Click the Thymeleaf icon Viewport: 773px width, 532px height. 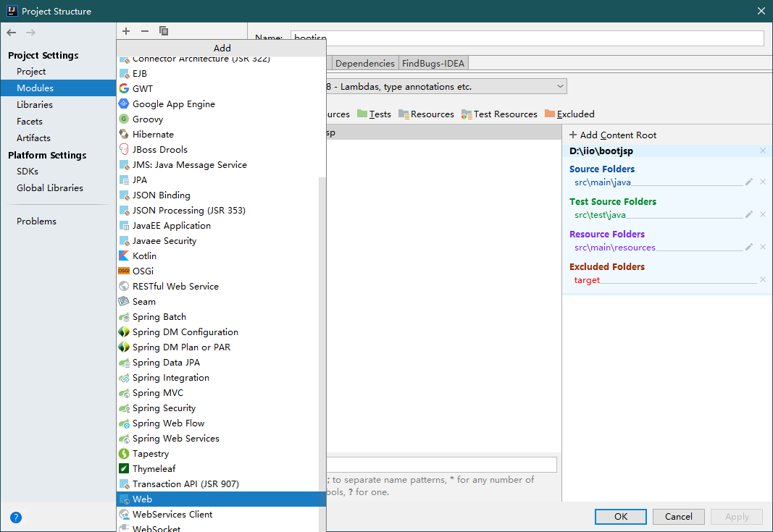(x=124, y=469)
